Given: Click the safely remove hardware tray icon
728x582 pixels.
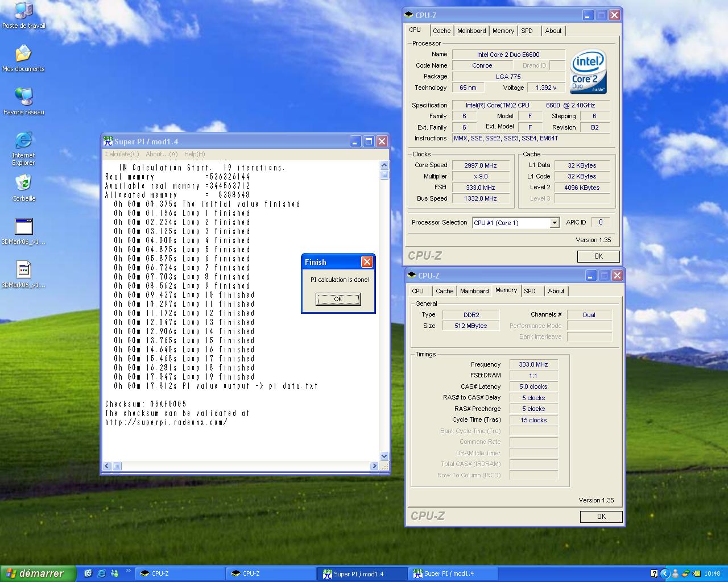Looking at the screenshot, I should click(686, 573).
